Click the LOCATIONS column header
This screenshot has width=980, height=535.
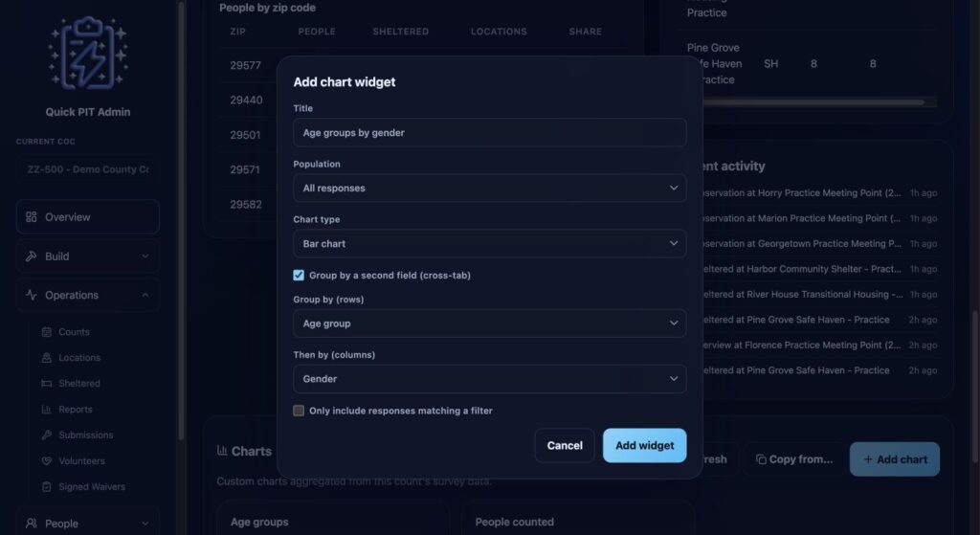499,32
